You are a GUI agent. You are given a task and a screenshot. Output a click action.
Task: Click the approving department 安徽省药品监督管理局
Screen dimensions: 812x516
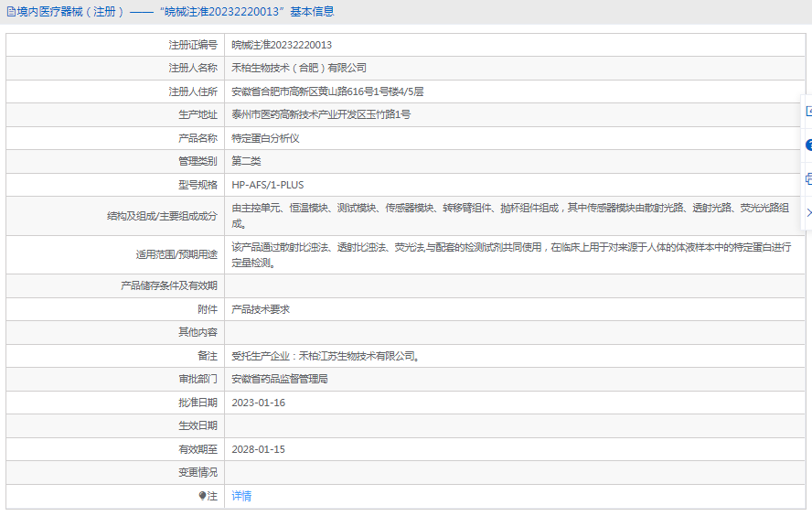[x=280, y=379]
